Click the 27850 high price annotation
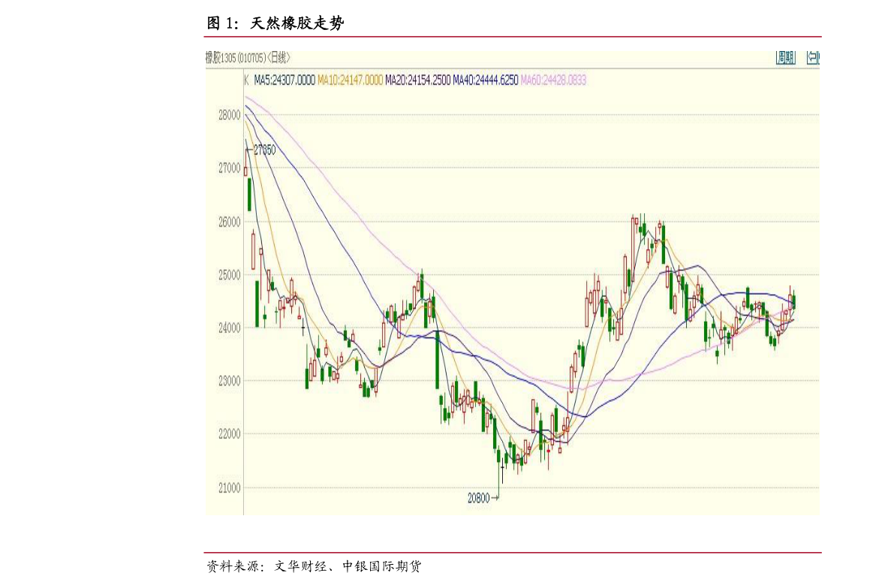894x588 pixels. point(264,150)
